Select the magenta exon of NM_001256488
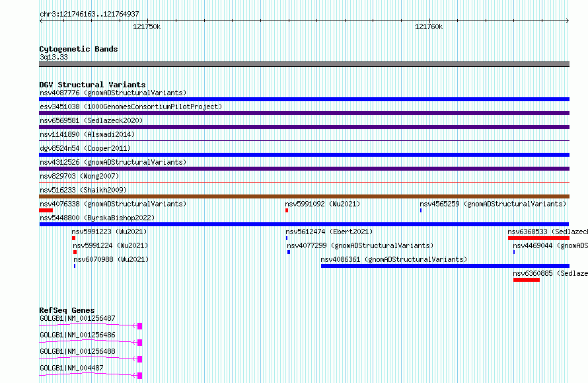Image resolution: width=588 pixels, height=383 pixels. click(x=139, y=359)
